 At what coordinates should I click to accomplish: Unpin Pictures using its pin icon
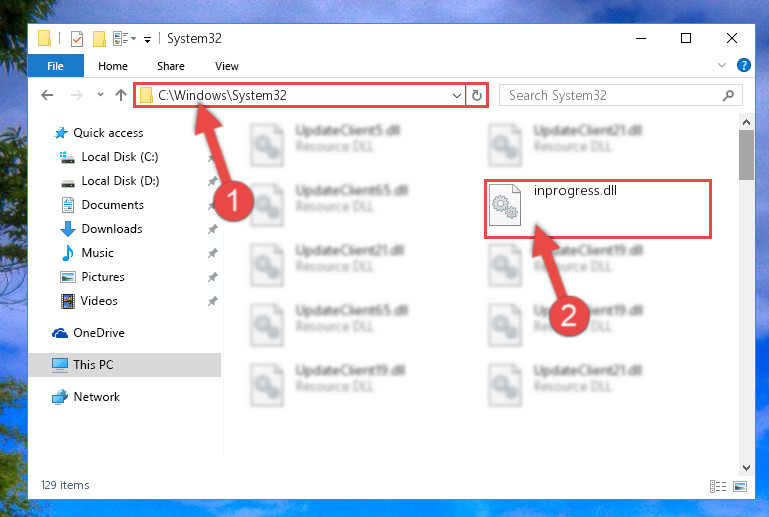(x=212, y=277)
